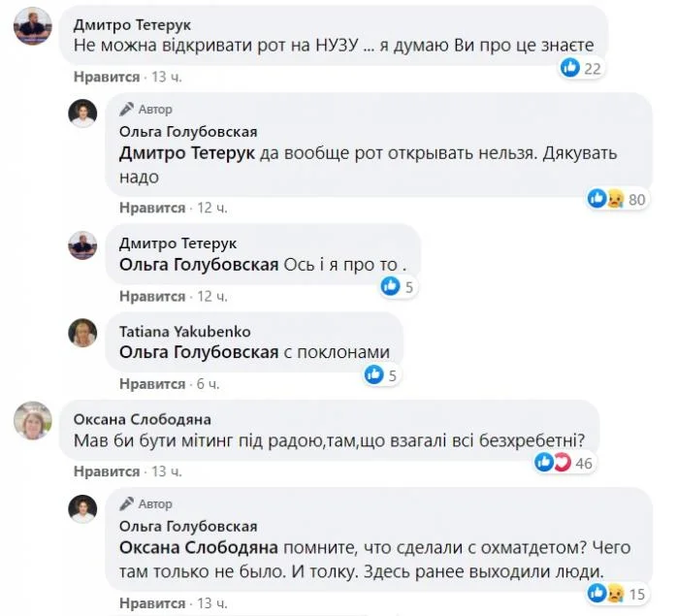Like Tatiana Yakubenko's reply 'с поклонами'

152,384
